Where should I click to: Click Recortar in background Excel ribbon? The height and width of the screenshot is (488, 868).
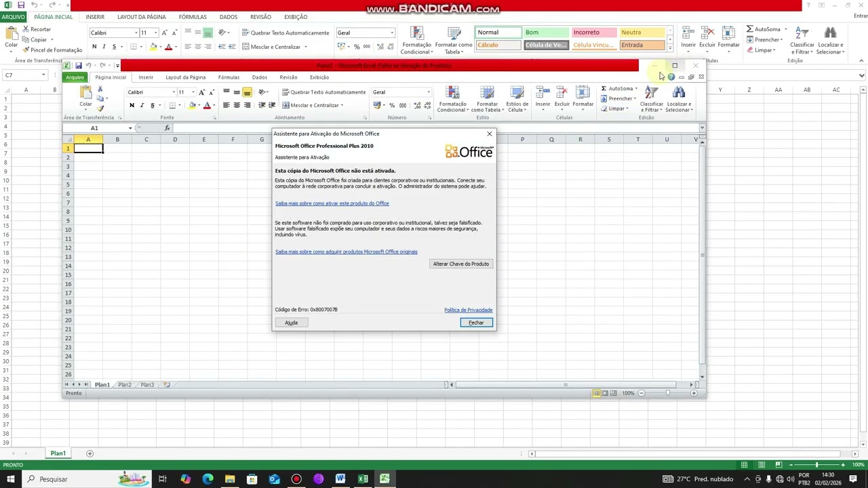[x=37, y=29]
